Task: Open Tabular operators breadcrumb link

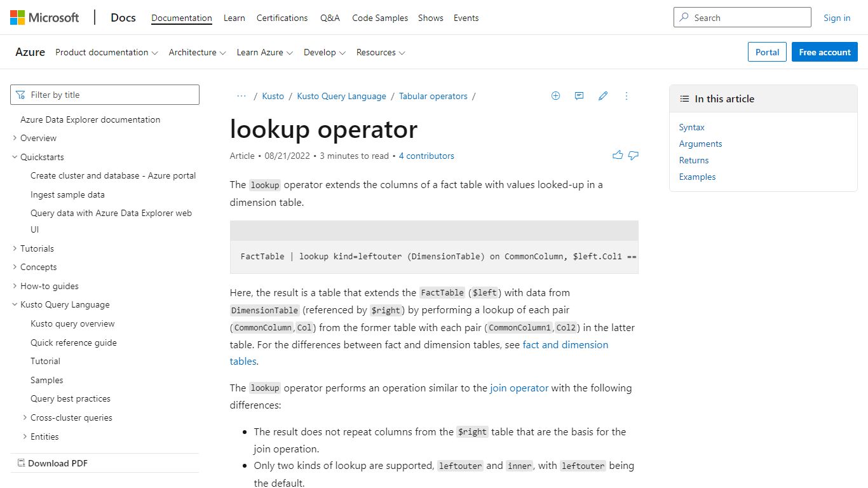Action: point(433,96)
